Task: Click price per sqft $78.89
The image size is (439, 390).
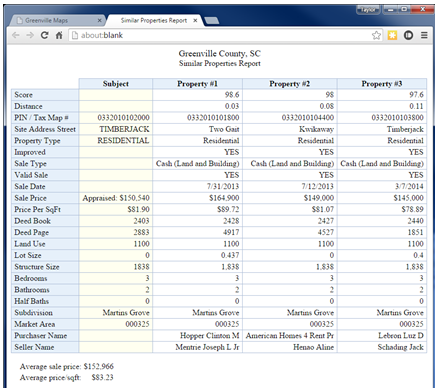Action: tap(413, 209)
